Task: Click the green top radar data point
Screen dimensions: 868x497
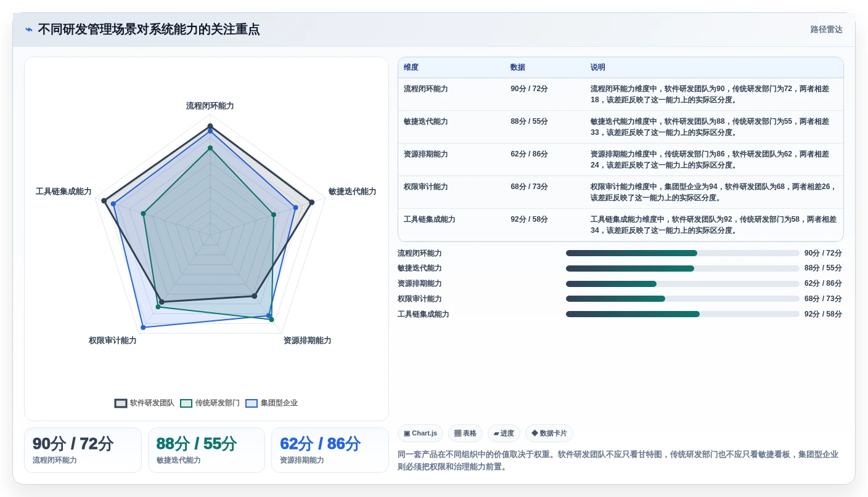Action: (x=210, y=148)
